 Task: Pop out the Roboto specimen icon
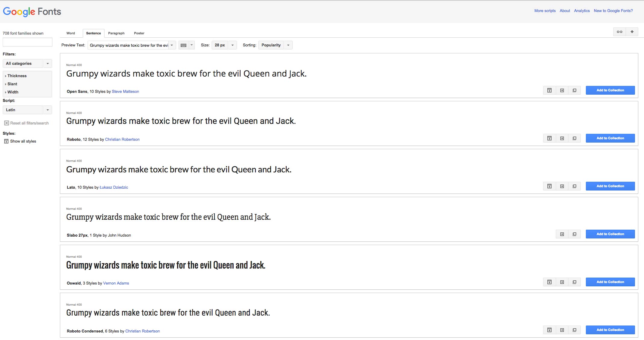(x=574, y=138)
